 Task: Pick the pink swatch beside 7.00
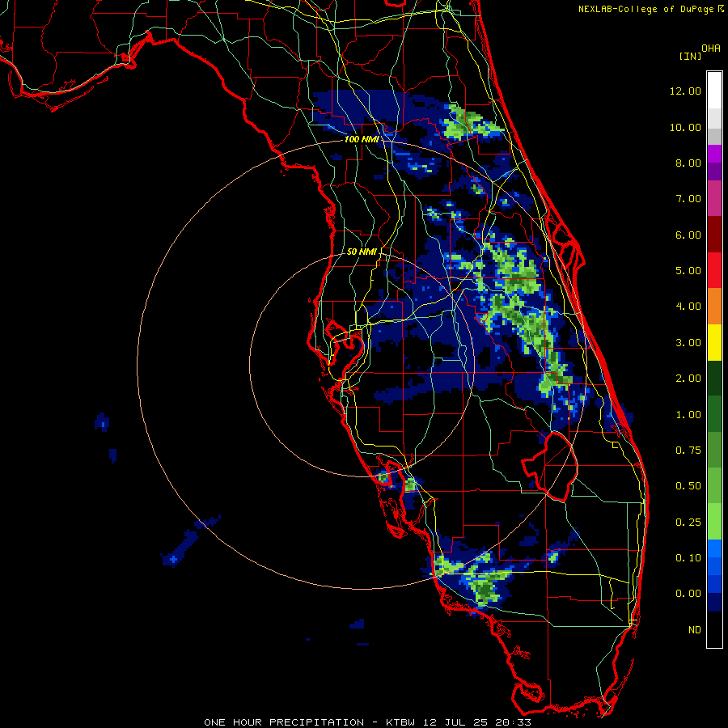pos(714,198)
